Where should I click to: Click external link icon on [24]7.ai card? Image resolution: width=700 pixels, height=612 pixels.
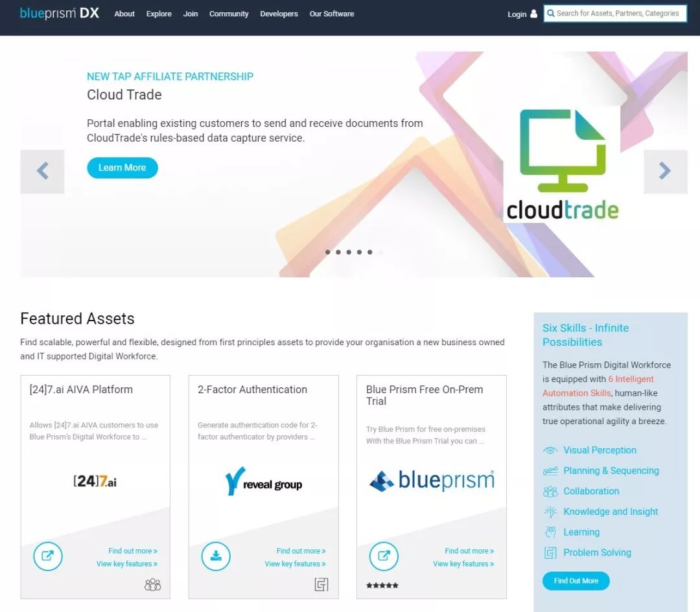(48, 556)
